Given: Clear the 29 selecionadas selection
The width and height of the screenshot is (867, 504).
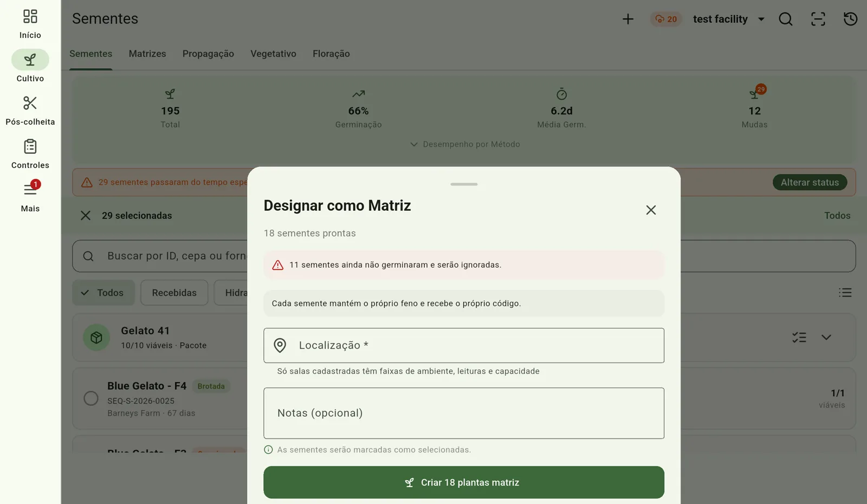Looking at the screenshot, I should [86, 215].
